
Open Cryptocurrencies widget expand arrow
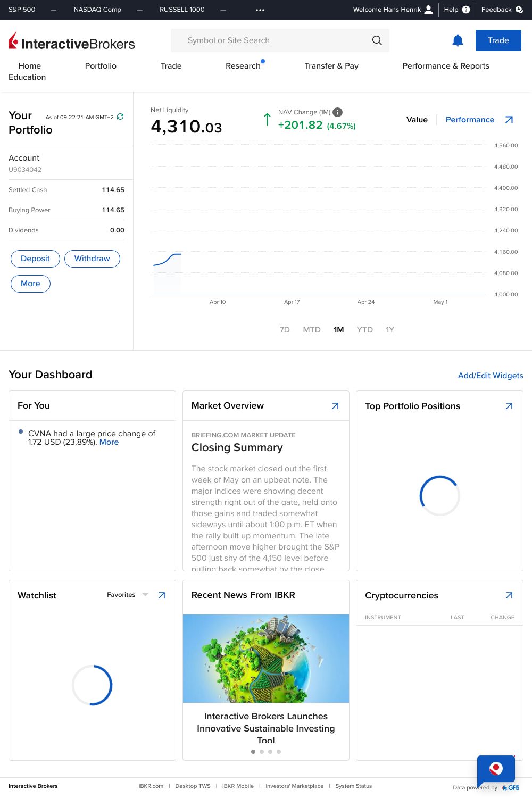(509, 595)
